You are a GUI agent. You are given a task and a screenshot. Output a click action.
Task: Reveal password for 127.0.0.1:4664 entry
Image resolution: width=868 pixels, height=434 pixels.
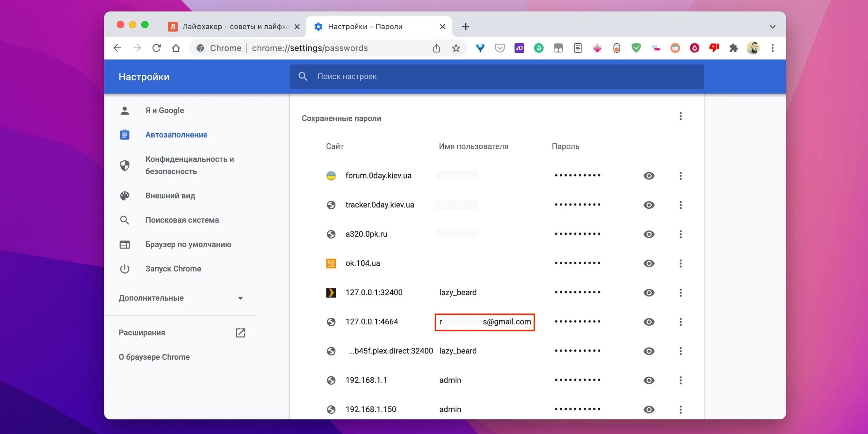tap(649, 322)
